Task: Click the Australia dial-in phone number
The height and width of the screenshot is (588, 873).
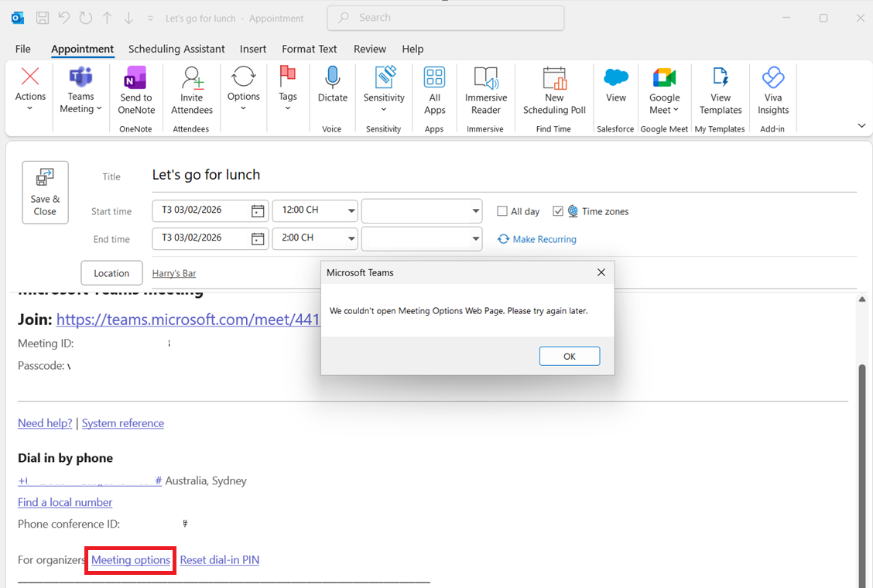Action: pyautogui.click(x=90, y=480)
